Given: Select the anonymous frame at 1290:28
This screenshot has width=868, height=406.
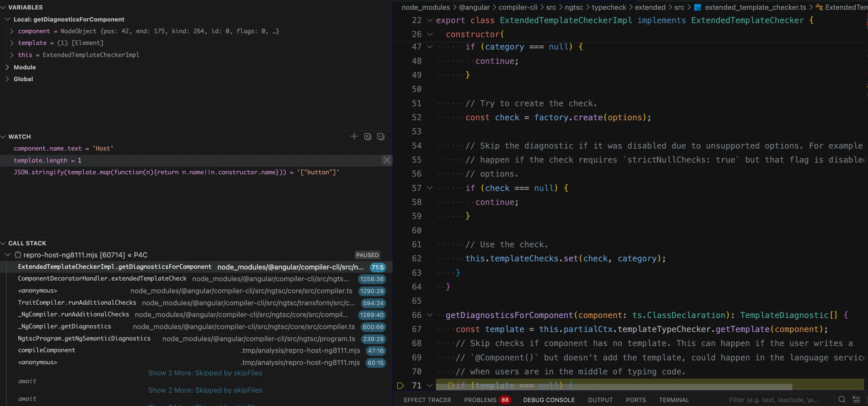Looking at the screenshot, I should pos(196,291).
